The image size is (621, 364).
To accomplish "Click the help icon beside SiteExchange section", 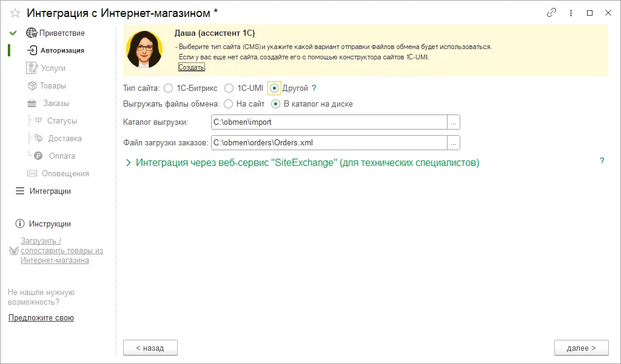I will (x=602, y=160).
